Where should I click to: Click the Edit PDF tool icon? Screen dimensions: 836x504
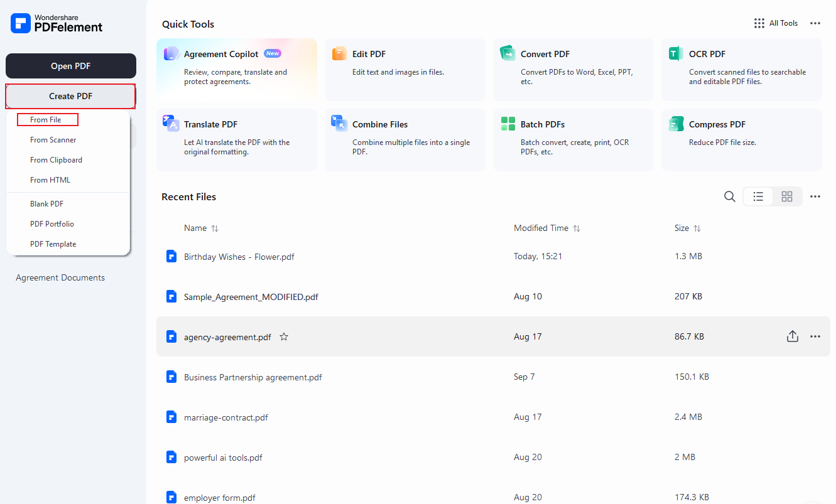tap(340, 53)
